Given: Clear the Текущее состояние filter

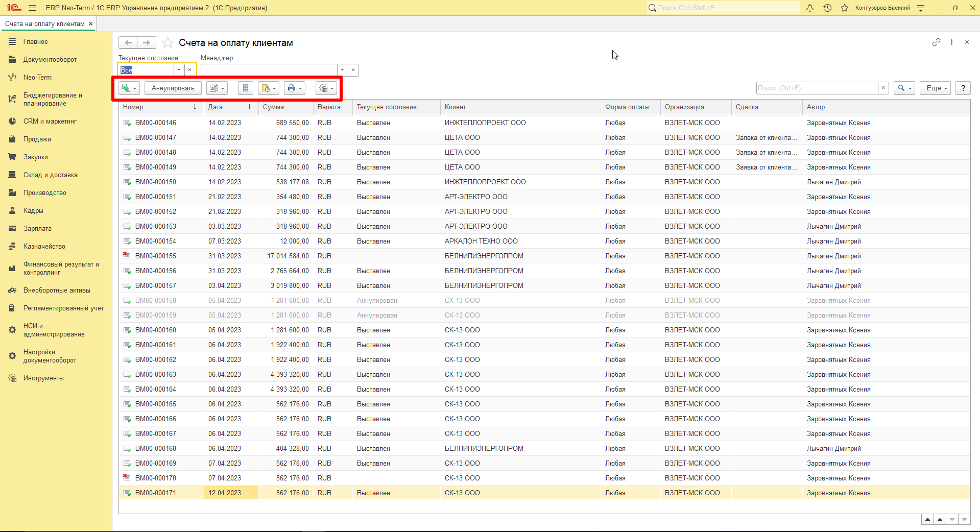Looking at the screenshot, I should [x=190, y=70].
